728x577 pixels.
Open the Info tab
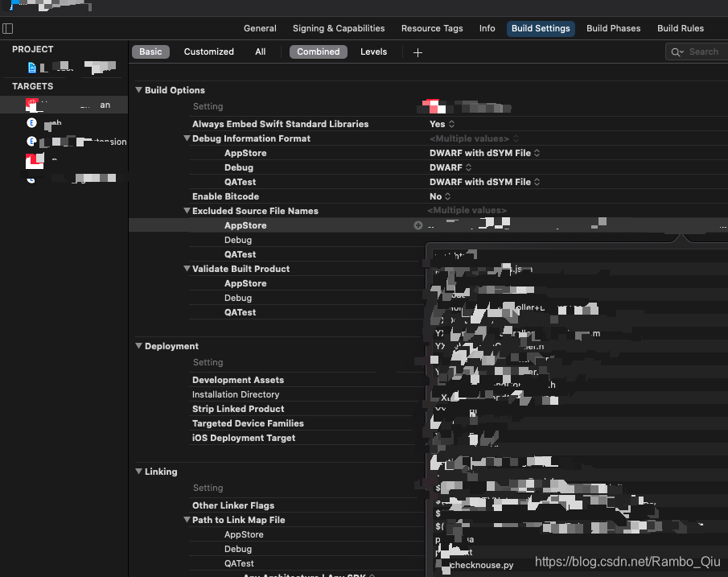(x=487, y=28)
